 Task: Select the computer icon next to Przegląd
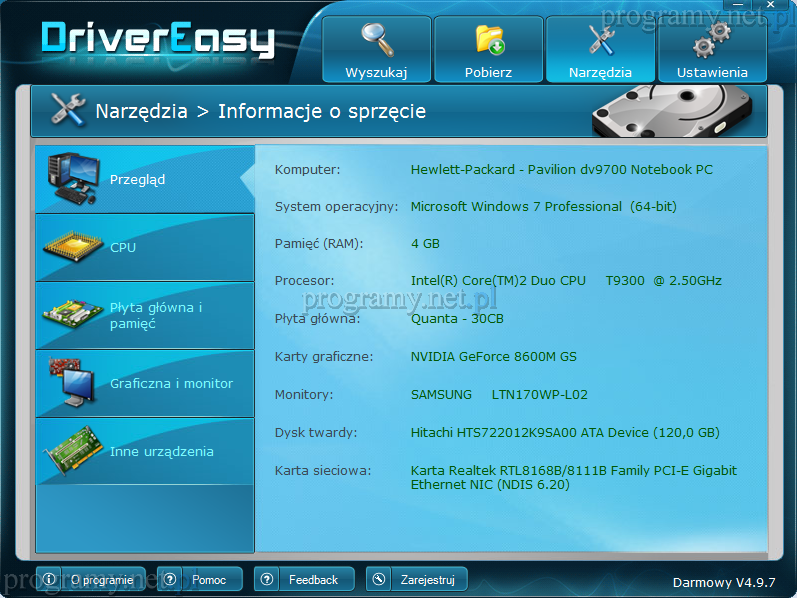[73, 177]
